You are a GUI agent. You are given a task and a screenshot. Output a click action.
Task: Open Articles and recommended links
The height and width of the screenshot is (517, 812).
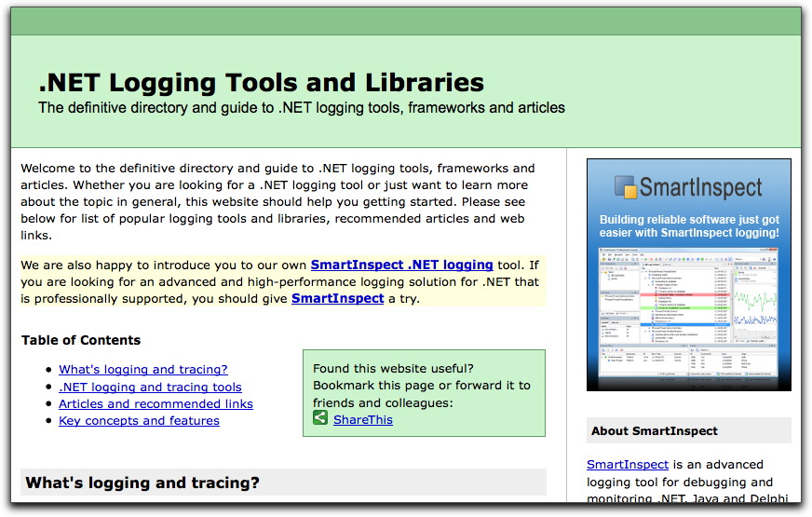click(x=156, y=403)
